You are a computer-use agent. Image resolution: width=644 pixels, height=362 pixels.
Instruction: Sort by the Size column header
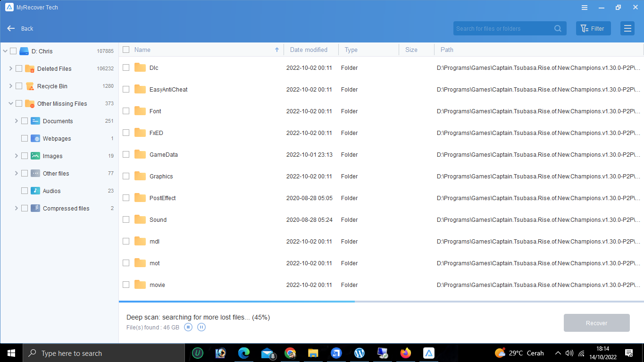tap(411, 50)
